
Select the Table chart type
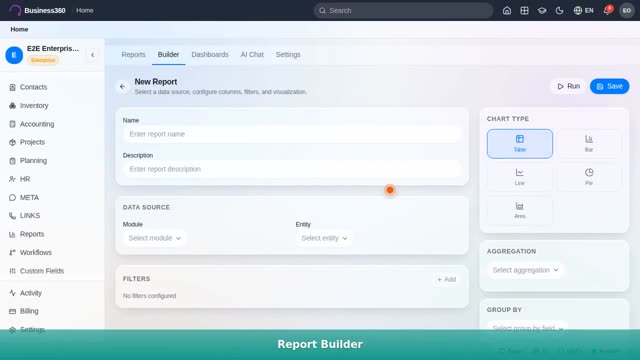click(x=520, y=144)
